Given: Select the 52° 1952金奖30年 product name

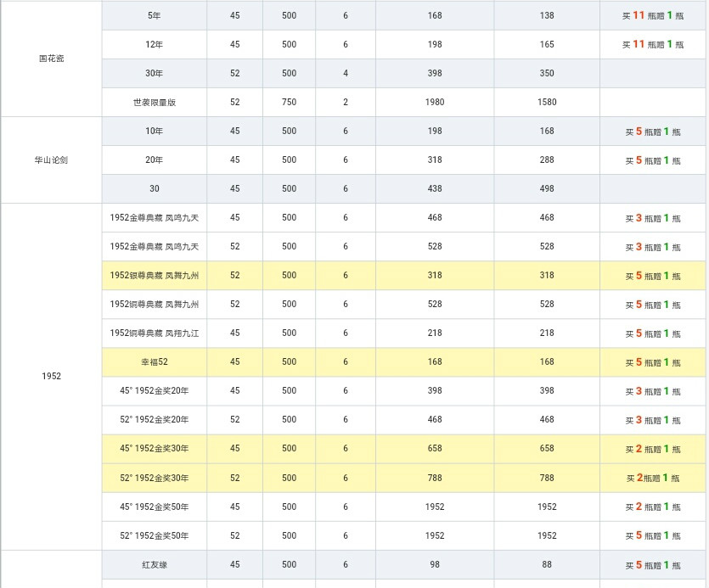Looking at the screenshot, I should [x=155, y=479].
